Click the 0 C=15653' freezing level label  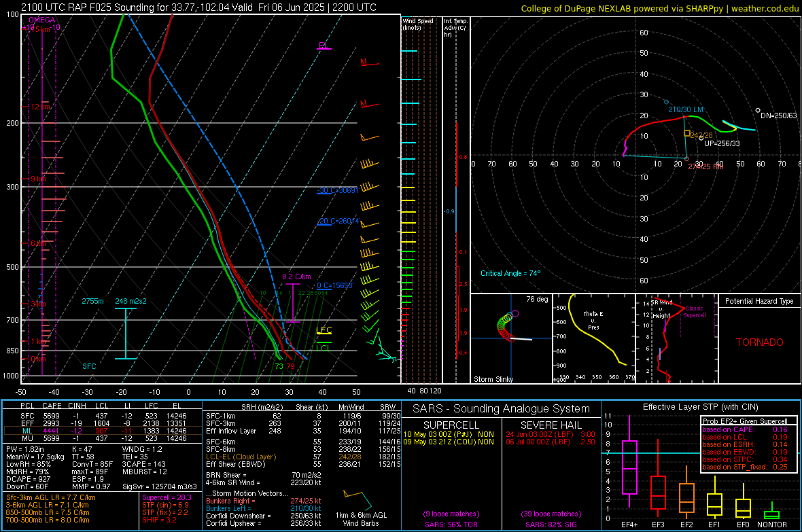pyautogui.click(x=335, y=285)
